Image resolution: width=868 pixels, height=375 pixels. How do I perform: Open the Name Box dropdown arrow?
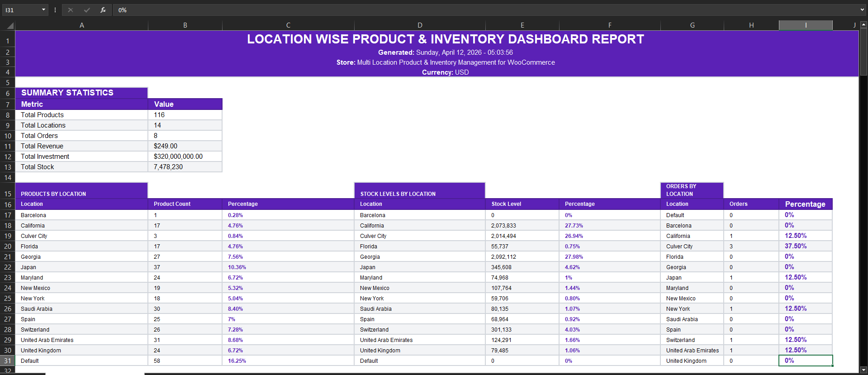43,10
